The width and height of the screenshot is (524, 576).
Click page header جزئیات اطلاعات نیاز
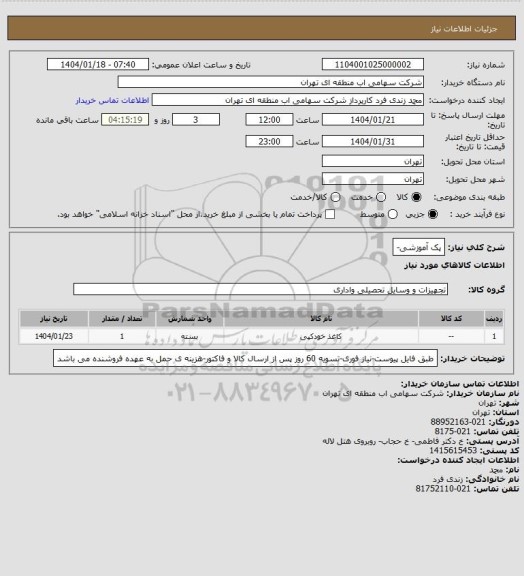click(x=464, y=29)
